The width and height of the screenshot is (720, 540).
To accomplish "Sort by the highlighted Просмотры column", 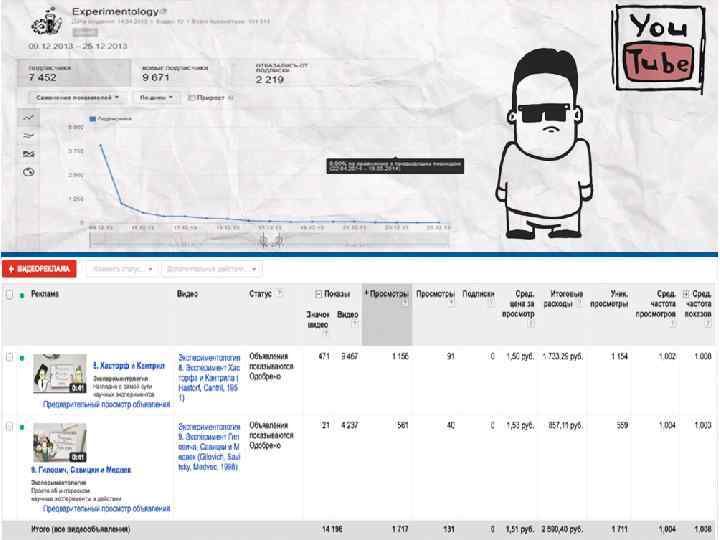I will tap(387, 294).
